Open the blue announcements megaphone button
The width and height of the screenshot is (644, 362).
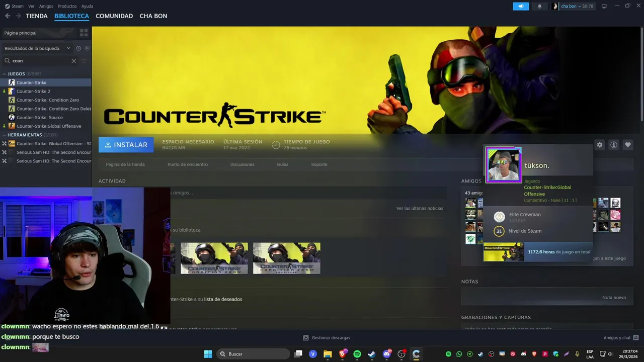tap(521, 6)
